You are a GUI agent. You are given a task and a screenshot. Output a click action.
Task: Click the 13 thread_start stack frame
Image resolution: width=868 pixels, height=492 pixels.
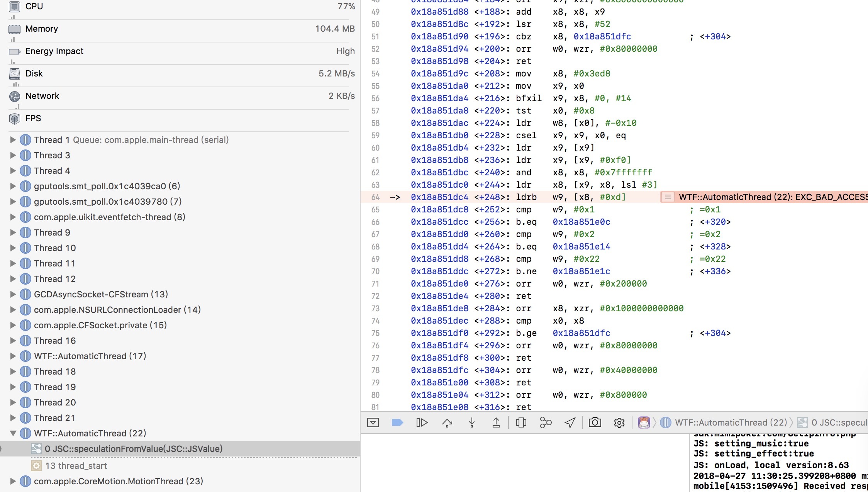point(76,466)
